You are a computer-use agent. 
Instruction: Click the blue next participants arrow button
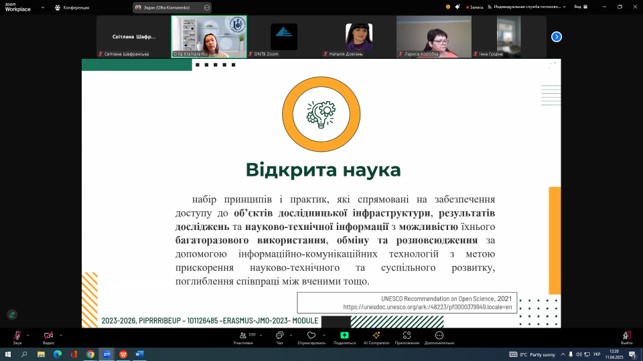pyautogui.click(x=556, y=37)
